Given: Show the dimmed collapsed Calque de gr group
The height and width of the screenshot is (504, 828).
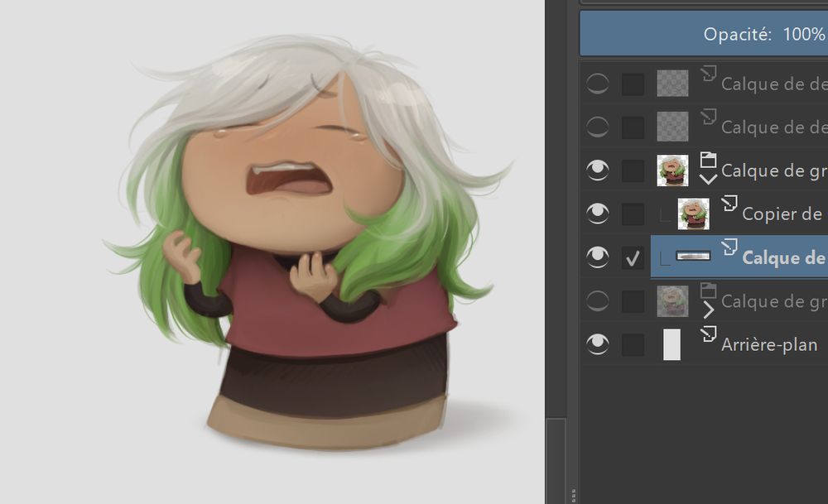Looking at the screenshot, I should click(x=597, y=300).
